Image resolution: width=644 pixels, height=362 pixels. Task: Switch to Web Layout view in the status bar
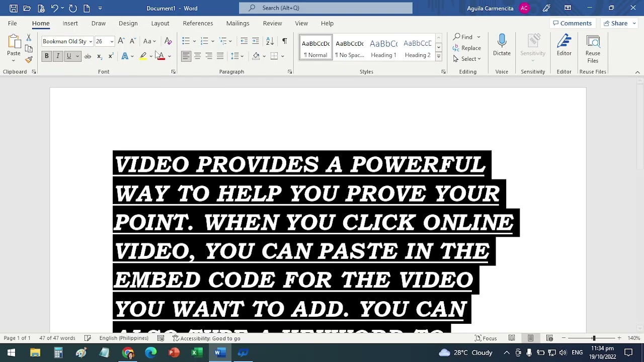point(549,338)
